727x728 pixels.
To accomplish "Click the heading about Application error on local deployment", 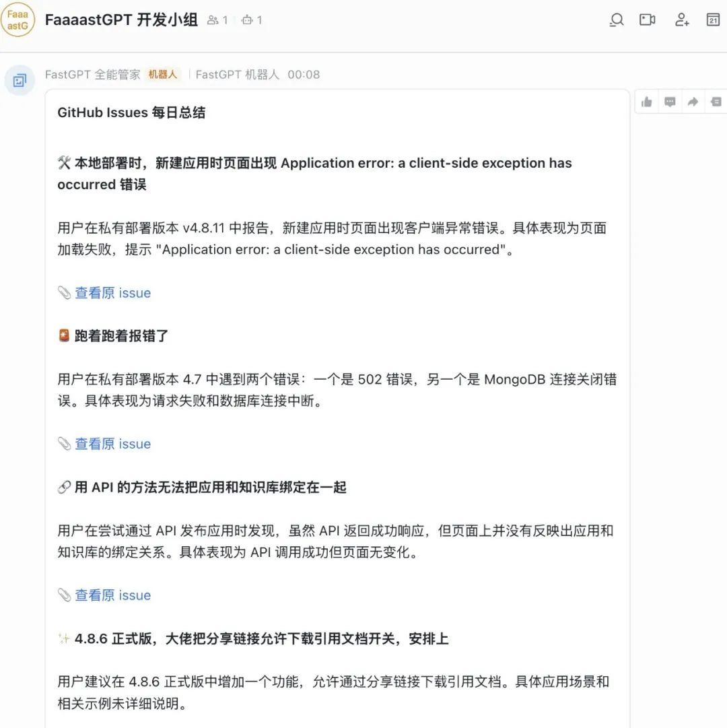I will [314, 174].
